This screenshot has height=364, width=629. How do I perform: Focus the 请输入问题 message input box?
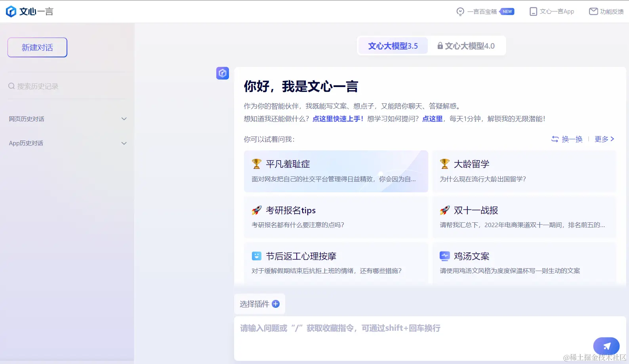point(430,338)
